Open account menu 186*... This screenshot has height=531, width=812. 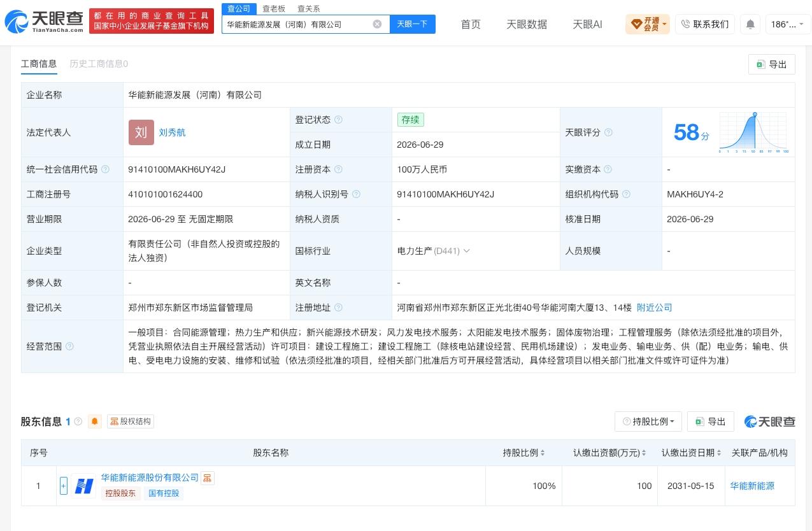click(788, 24)
